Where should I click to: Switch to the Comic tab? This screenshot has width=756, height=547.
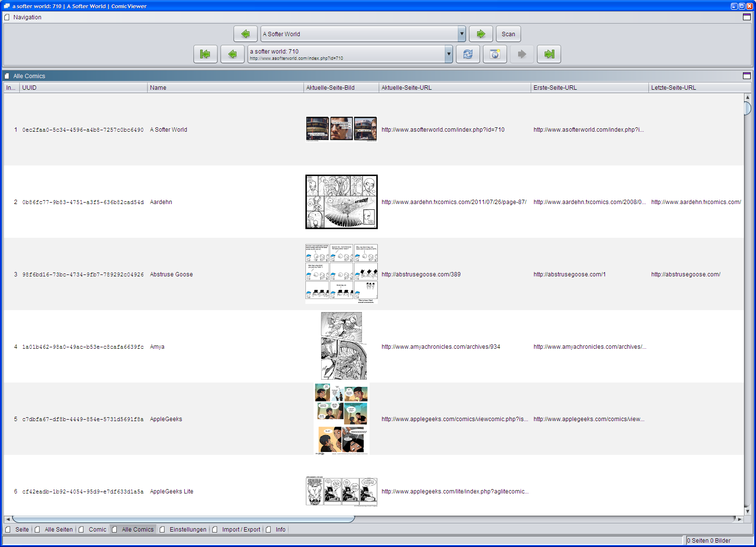pyautogui.click(x=97, y=529)
